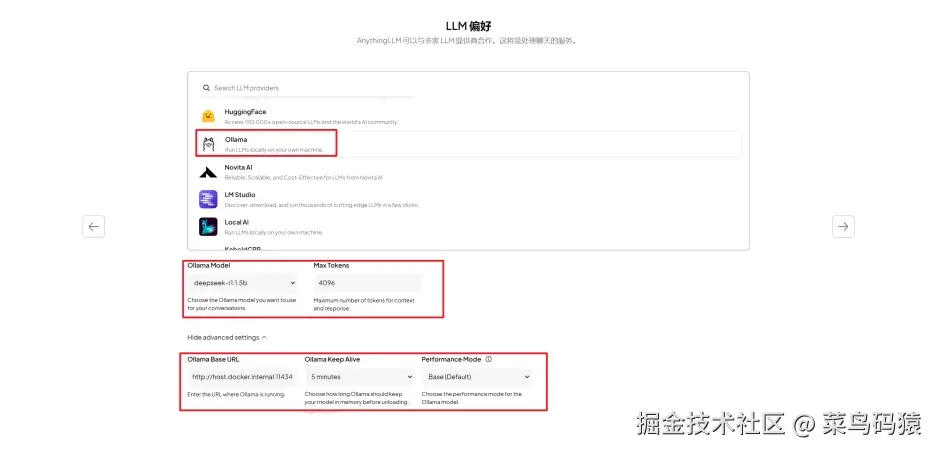This screenshot has height=453, width=937.
Task: Select the Ollama provider row
Action: tap(468, 144)
